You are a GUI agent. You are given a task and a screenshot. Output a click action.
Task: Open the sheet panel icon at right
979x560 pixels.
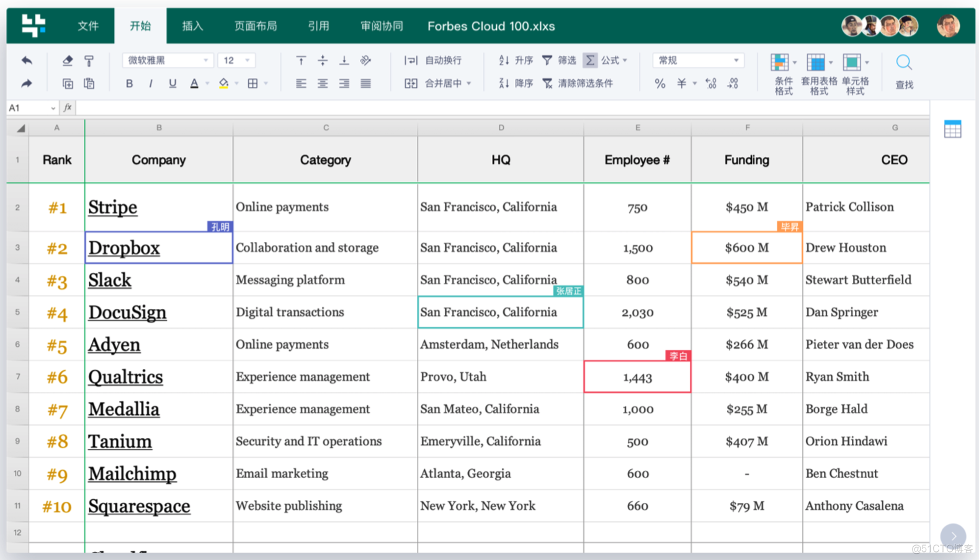[x=952, y=129]
